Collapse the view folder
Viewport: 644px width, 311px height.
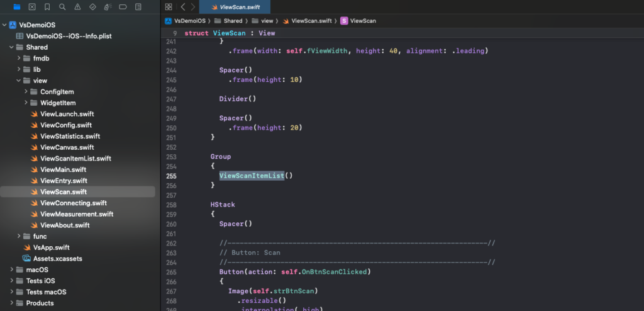click(x=19, y=81)
